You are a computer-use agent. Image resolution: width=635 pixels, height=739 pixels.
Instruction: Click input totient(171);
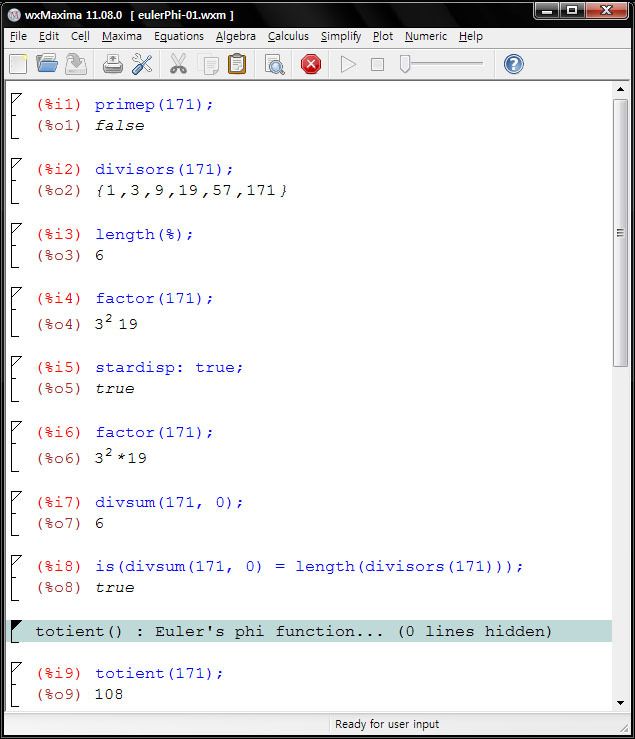159,673
